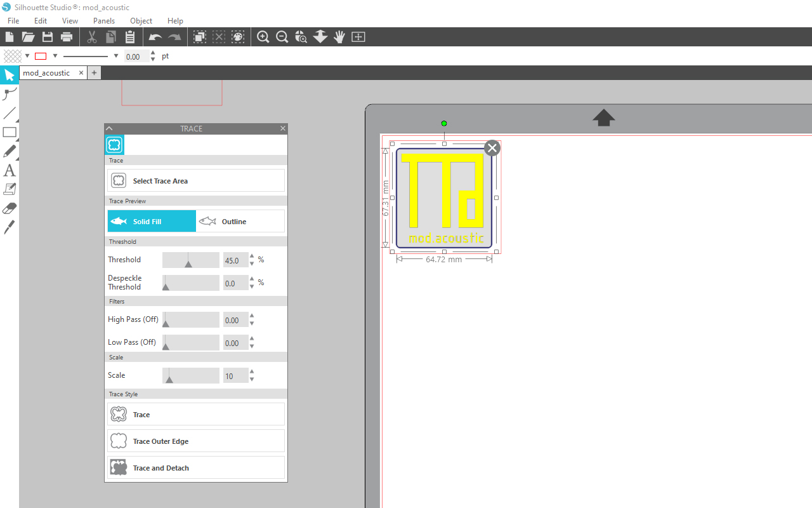Adjust the Despeckle Threshold slider

(x=191, y=283)
